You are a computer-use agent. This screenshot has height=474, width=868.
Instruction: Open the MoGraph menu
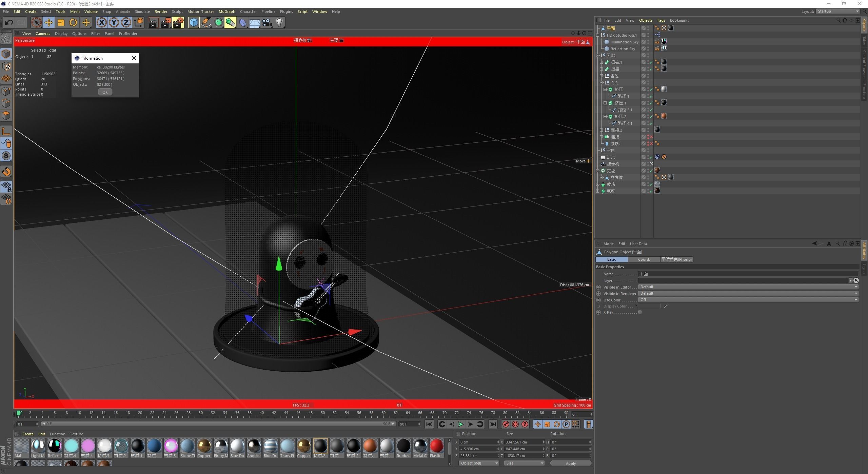pos(226,12)
